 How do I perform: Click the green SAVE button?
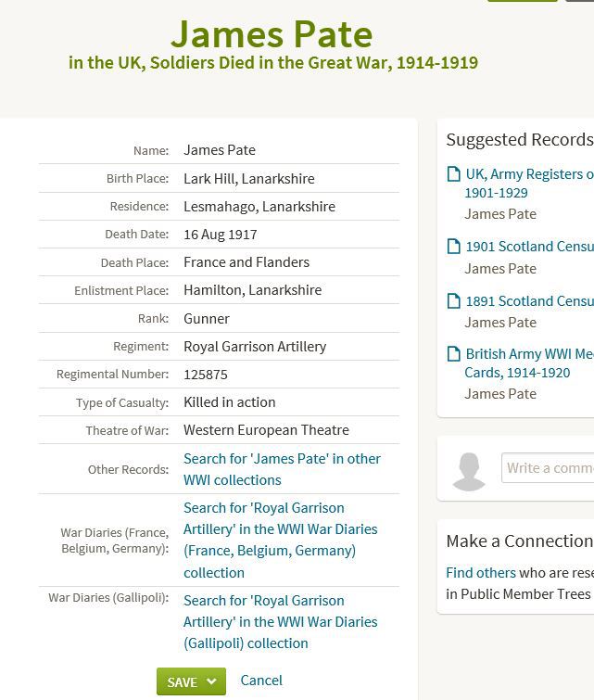click(182, 681)
